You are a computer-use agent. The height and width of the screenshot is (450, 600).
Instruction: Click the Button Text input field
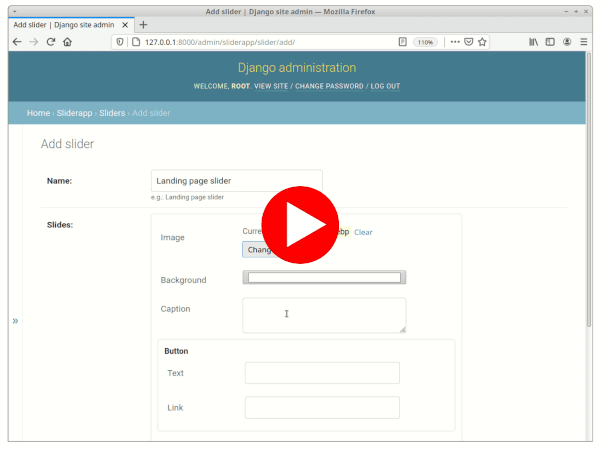[322, 373]
